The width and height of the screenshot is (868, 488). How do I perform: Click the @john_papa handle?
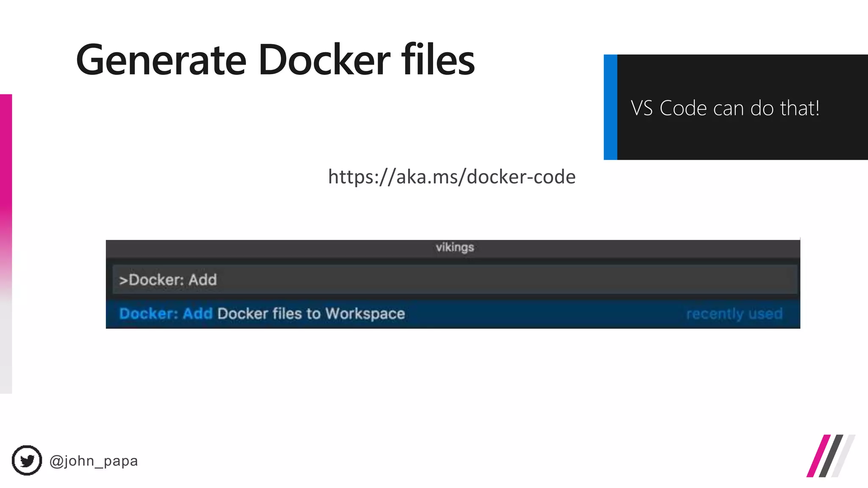94,461
